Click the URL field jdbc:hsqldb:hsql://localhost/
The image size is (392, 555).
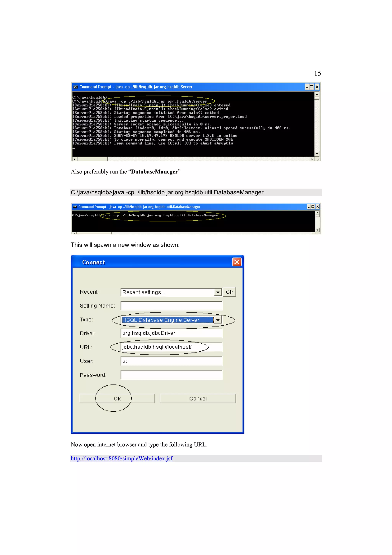coord(171,347)
